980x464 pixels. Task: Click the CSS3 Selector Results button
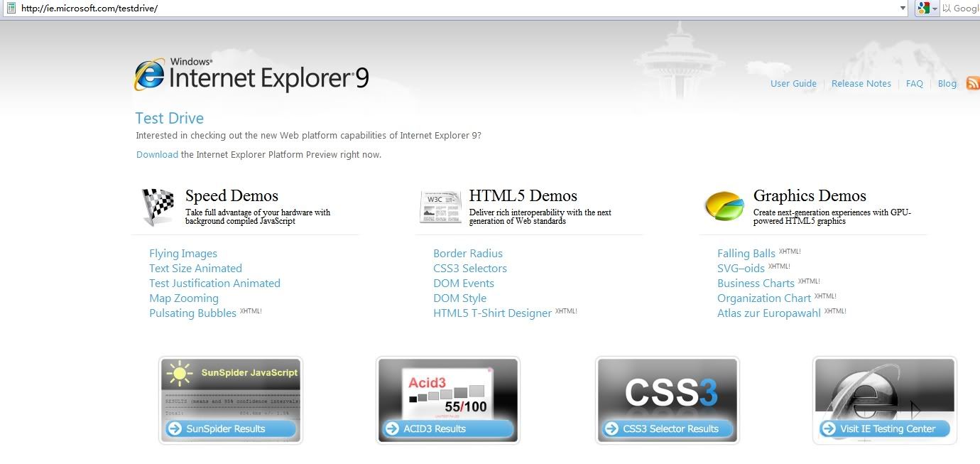click(667, 428)
